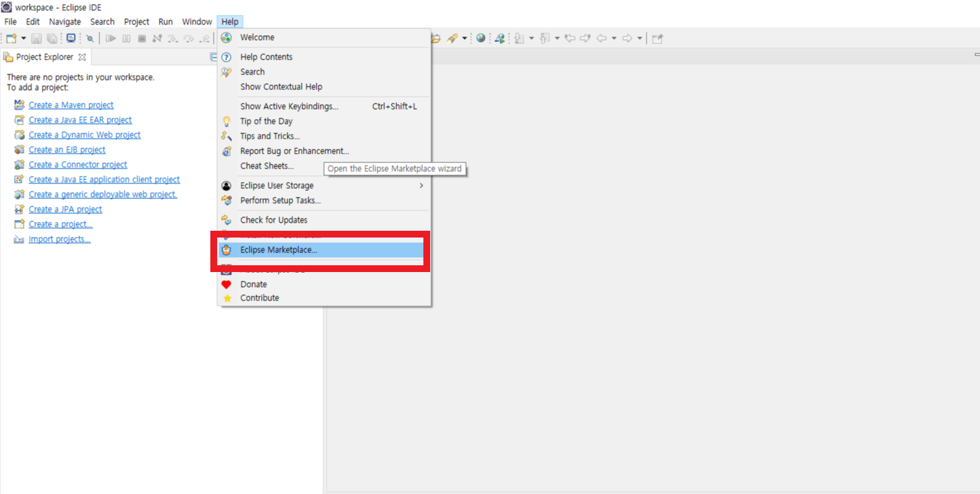Choose Donate from the Help menu
980x494 pixels.
click(x=324, y=284)
